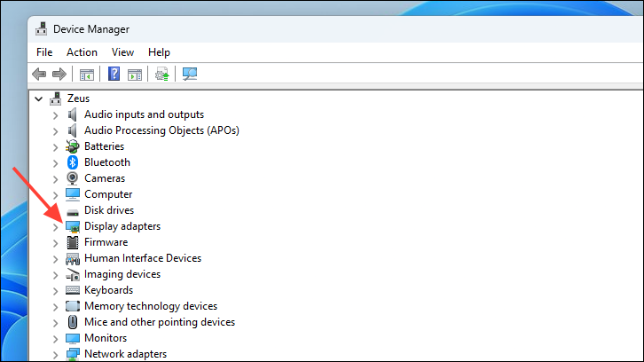Open the Help menu
Viewport: 644px width, 362px height.
(159, 52)
